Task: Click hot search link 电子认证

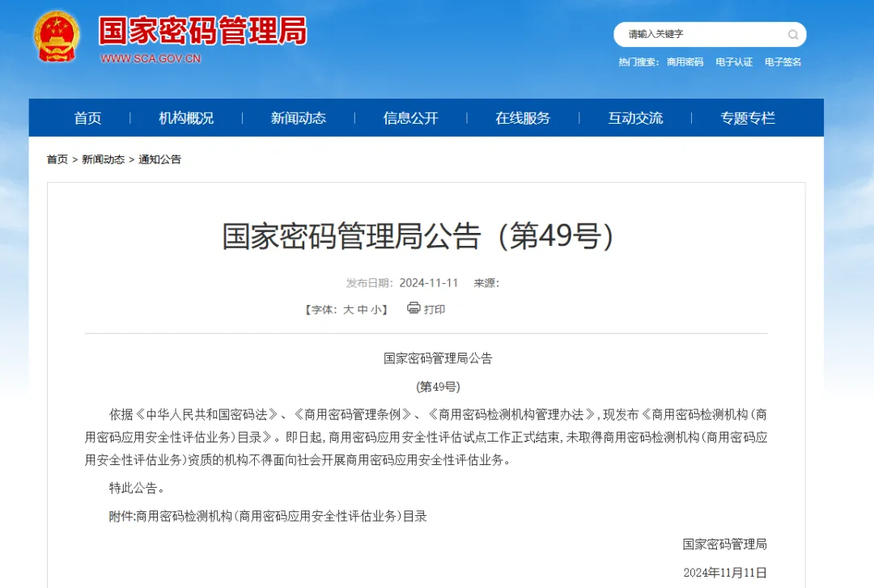Action: (x=734, y=62)
